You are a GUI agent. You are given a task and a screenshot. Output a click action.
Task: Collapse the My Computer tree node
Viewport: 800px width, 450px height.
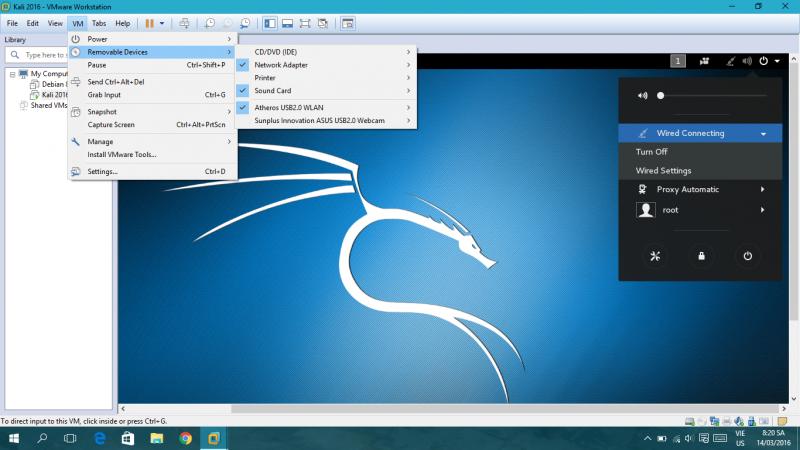(x=12, y=74)
